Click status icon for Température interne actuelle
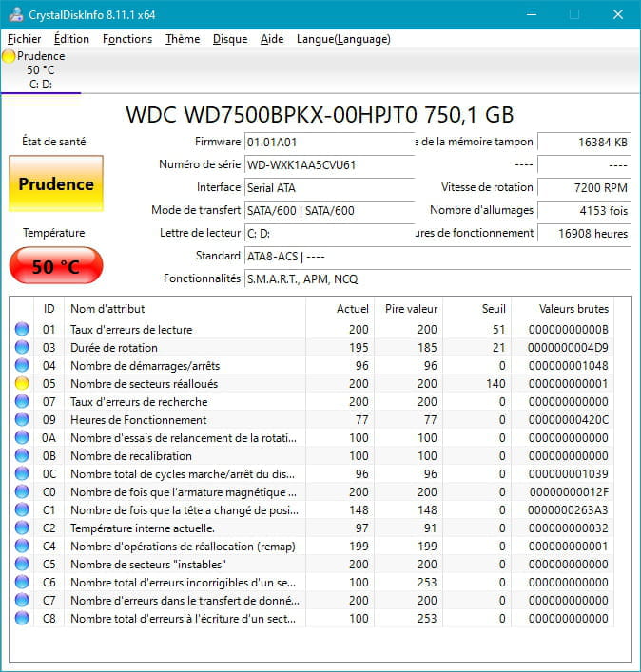 tap(22, 528)
